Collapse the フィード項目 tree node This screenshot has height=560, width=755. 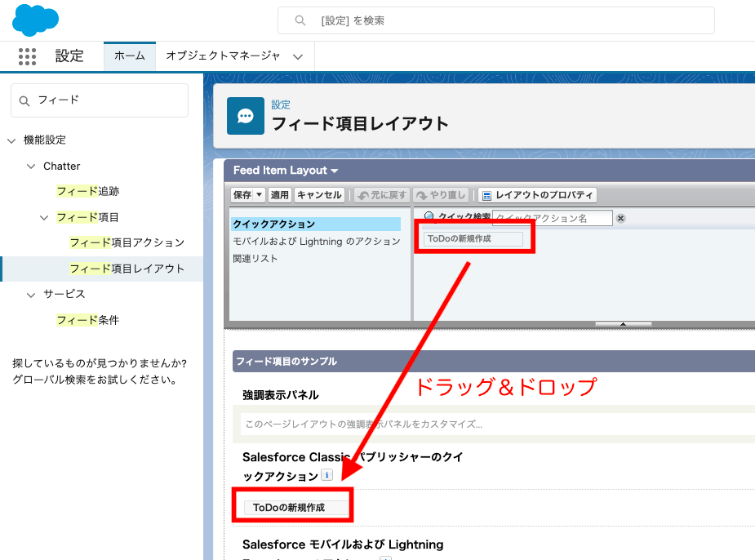(44, 218)
